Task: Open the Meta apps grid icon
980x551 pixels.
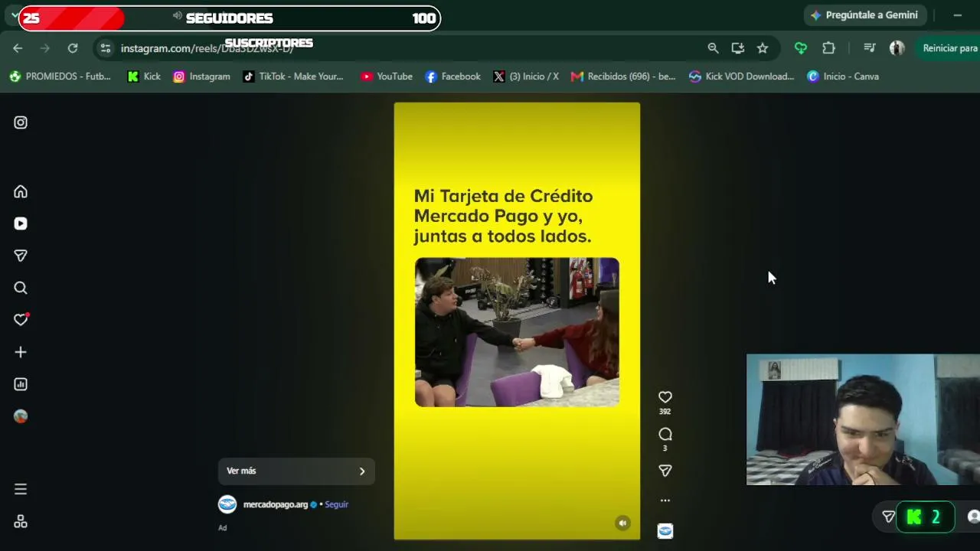Action: [x=21, y=521]
